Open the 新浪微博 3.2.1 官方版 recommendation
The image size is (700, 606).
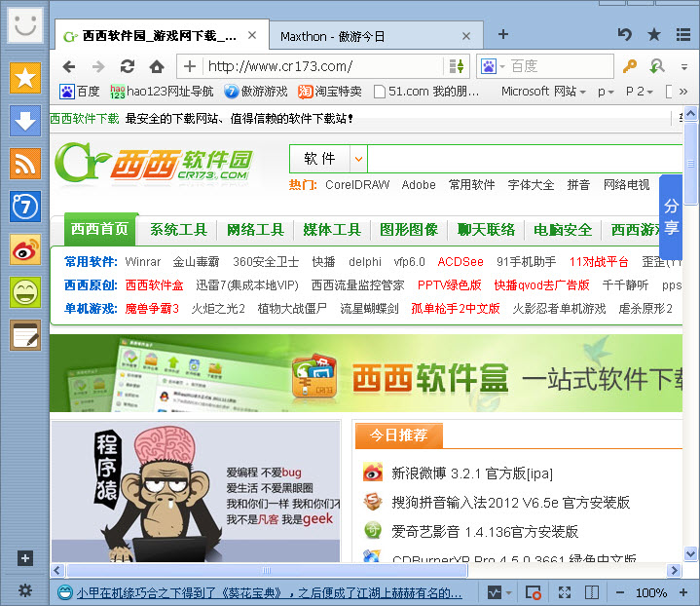coord(472,473)
